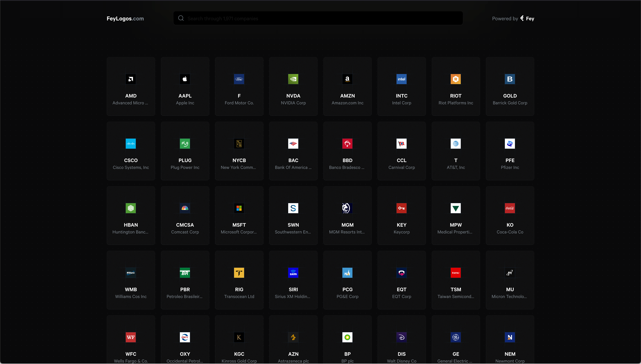This screenshot has height=364, width=641.
Task: Select the General Electric logo
Action: [456, 337]
